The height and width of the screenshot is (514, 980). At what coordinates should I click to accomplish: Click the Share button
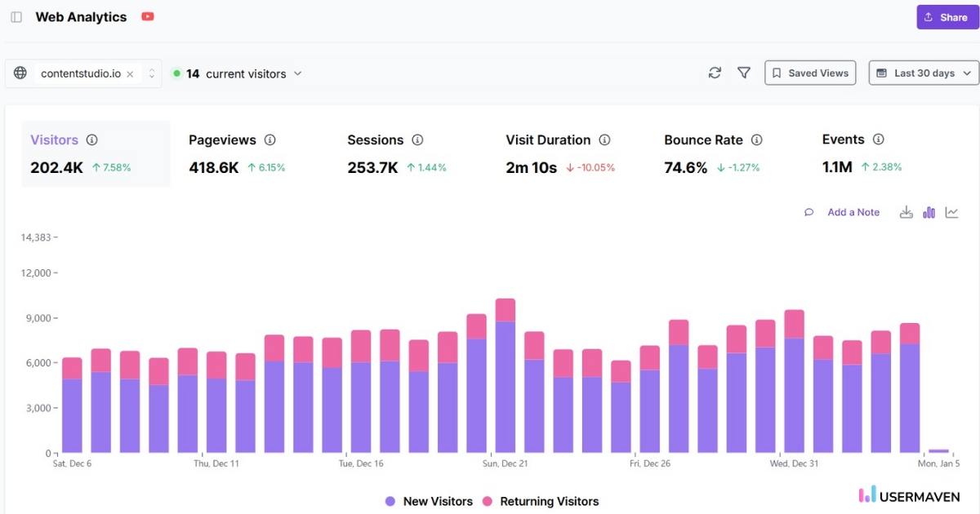click(947, 16)
